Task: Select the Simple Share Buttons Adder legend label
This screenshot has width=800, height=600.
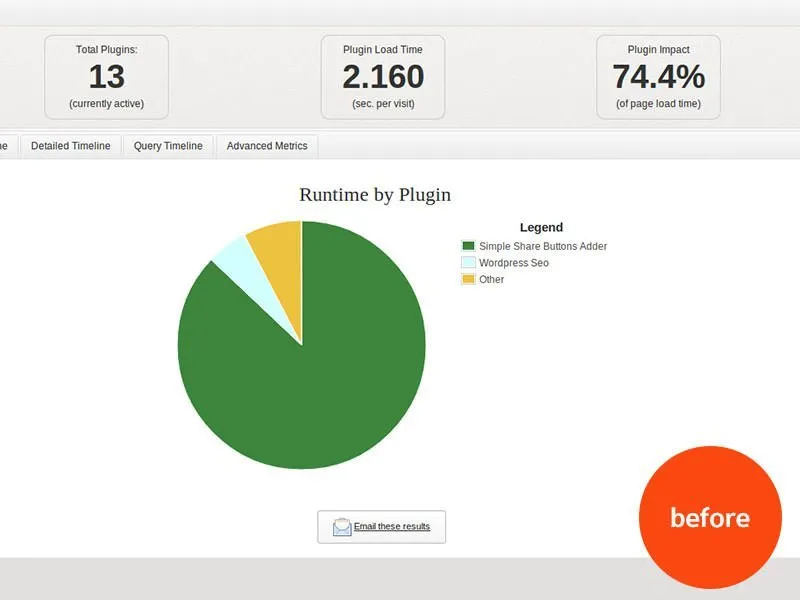Action: coord(543,246)
